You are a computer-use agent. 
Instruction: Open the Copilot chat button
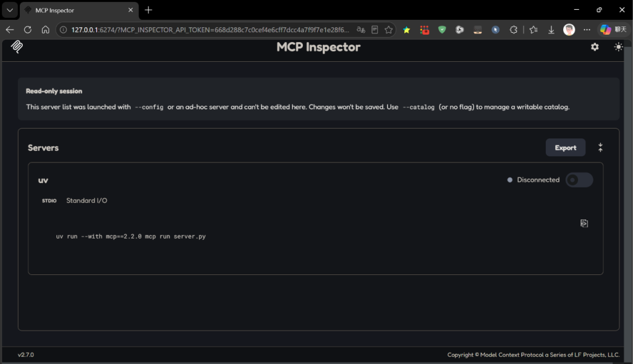613,30
